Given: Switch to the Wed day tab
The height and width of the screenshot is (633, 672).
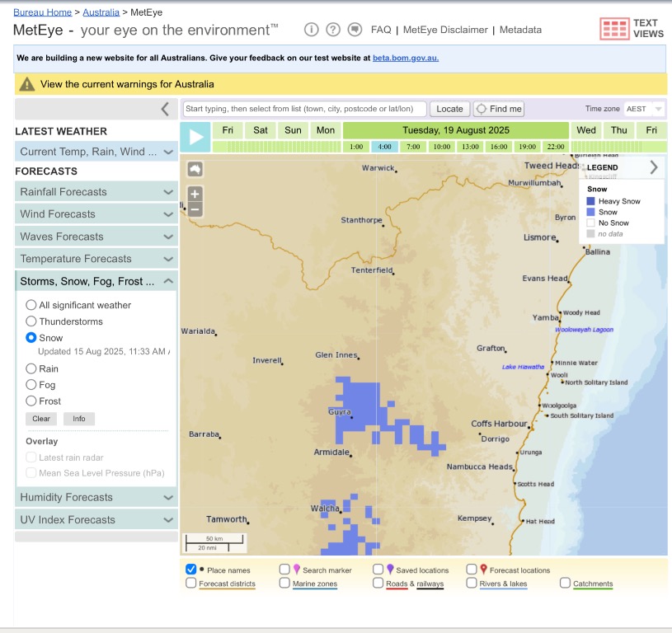Looking at the screenshot, I should click(586, 130).
